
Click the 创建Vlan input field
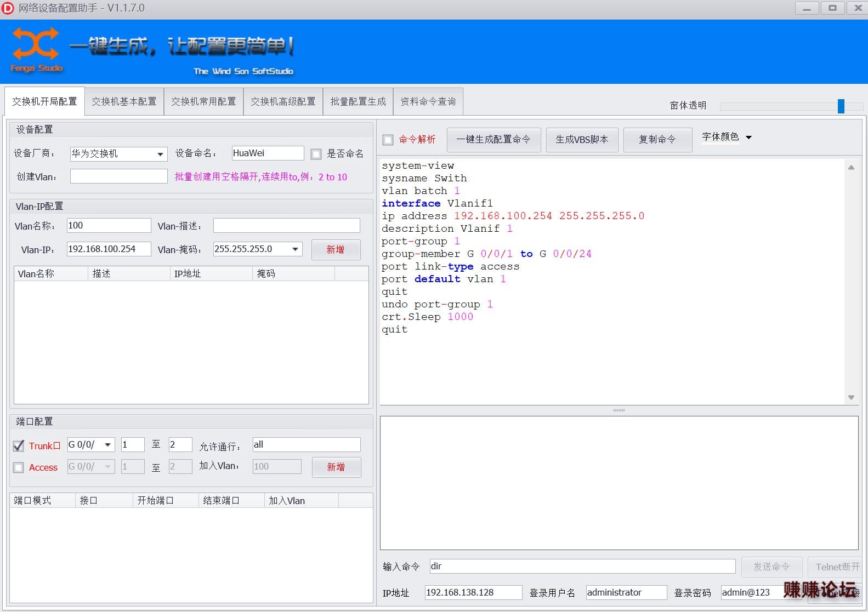coord(118,176)
